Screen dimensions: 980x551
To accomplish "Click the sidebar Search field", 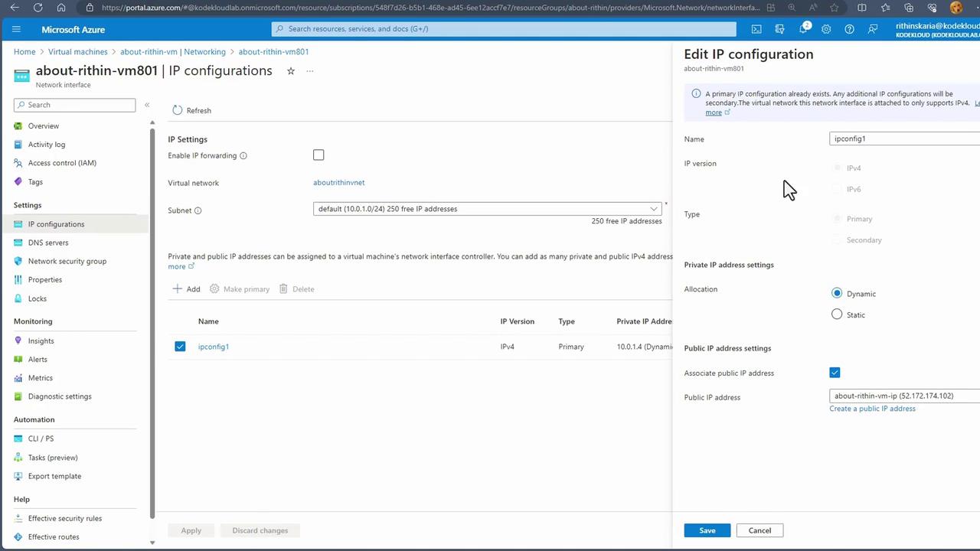I will pyautogui.click(x=74, y=105).
